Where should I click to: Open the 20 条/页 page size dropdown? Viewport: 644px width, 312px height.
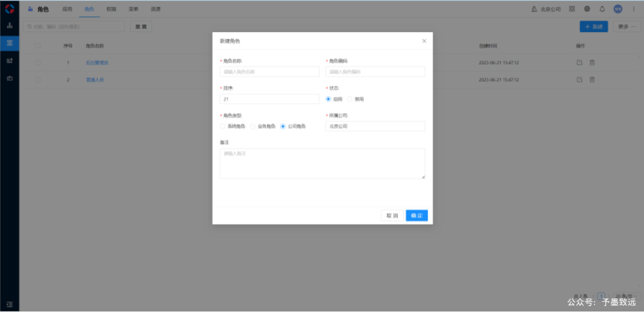(x=627, y=296)
